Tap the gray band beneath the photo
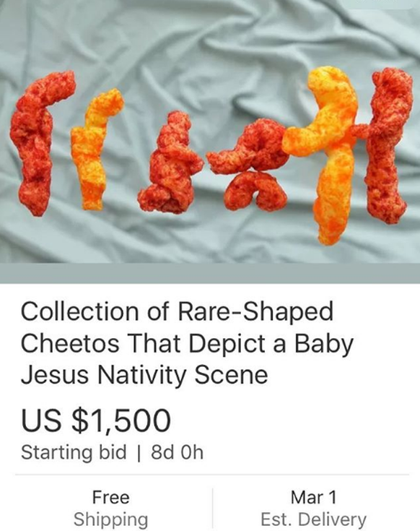The height and width of the screenshot is (531, 420). (x=210, y=273)
